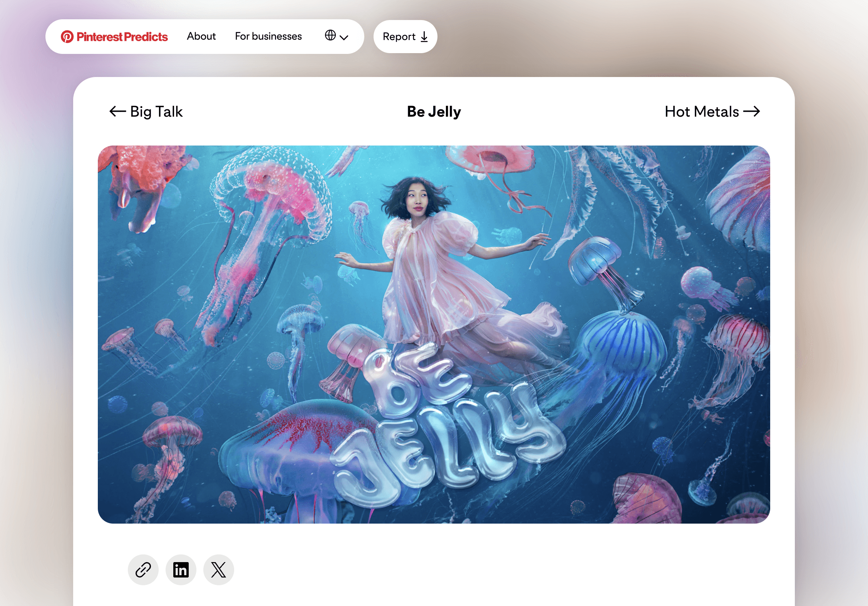Expand the language chevron dropdown
Image resolution: width=868 pixels, height=606 pixels.
(x=344, y=37)
